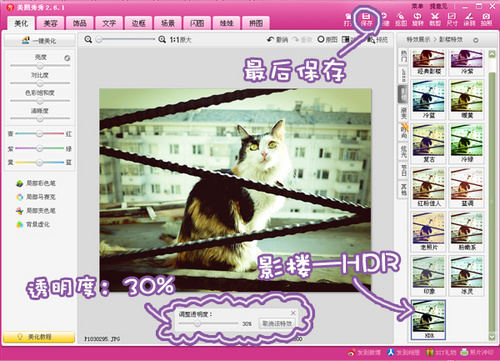500x361 pixels.
Task: Click the zoom out magnifier icon
Action: 88,40
